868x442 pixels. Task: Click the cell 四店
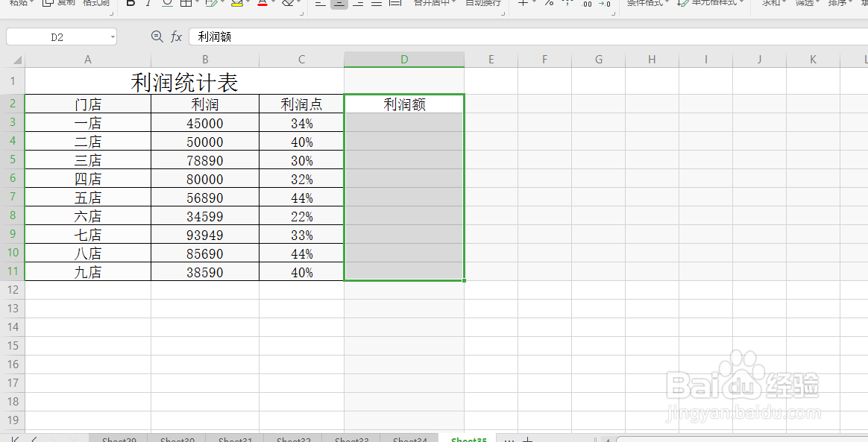coord(87,179)
